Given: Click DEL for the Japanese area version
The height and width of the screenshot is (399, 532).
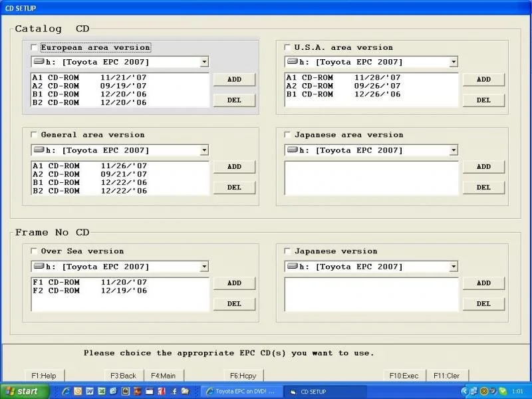Looking at the screenshot, I should pos(483,188).
